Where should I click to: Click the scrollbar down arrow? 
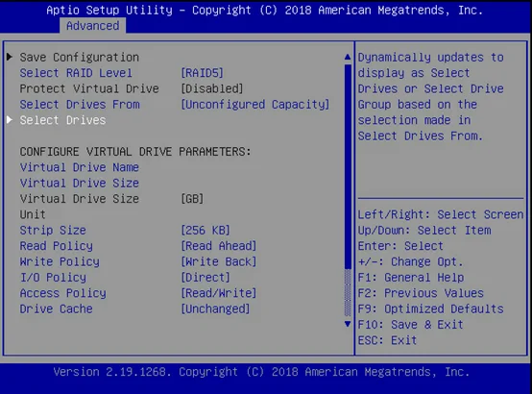[x=348, y=324]
